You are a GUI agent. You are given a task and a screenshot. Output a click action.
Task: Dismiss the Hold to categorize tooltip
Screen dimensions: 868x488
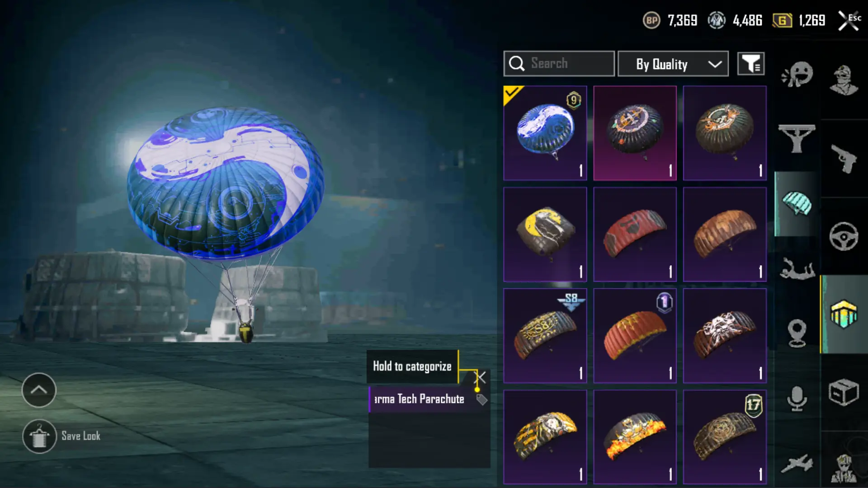[x=481, y=377]
